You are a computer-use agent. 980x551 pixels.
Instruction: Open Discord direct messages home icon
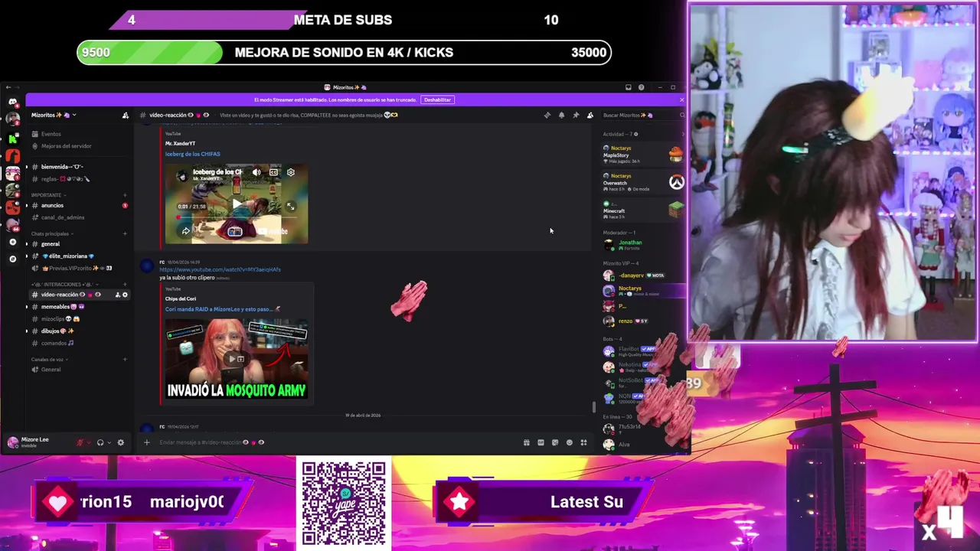12,101
